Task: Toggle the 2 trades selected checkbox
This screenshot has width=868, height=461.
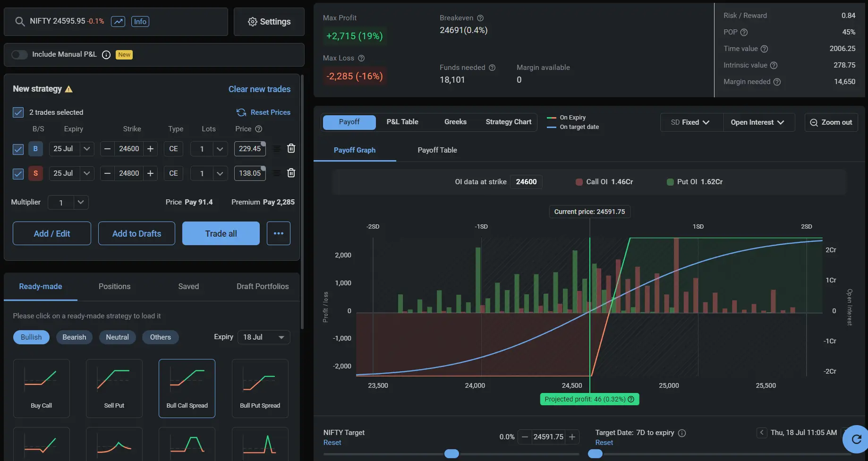Action: pos(18,112)
